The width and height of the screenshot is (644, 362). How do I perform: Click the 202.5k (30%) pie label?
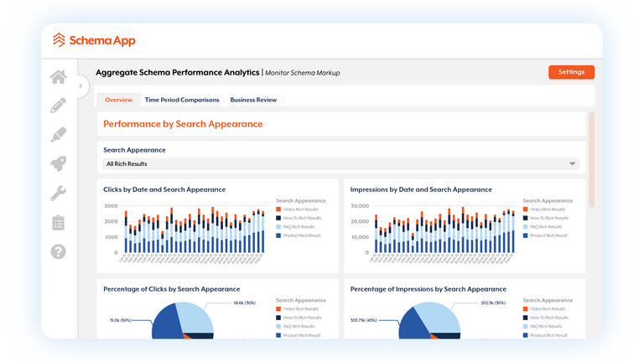coord(493,303)
